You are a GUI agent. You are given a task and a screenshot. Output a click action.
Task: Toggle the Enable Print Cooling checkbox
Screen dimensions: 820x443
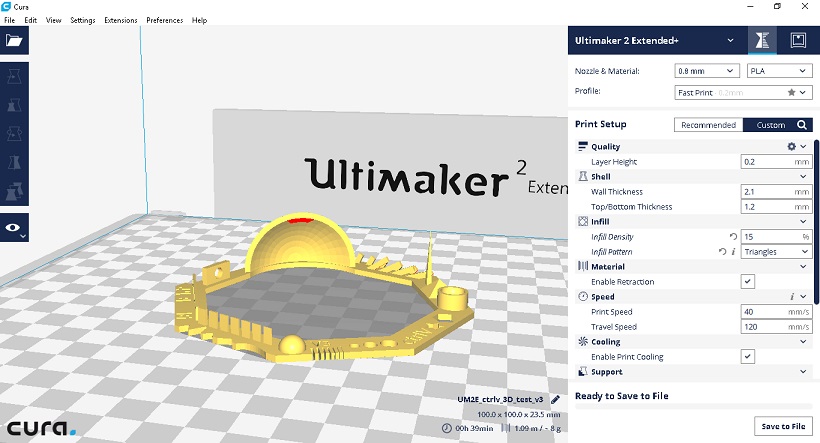(748, 357)
